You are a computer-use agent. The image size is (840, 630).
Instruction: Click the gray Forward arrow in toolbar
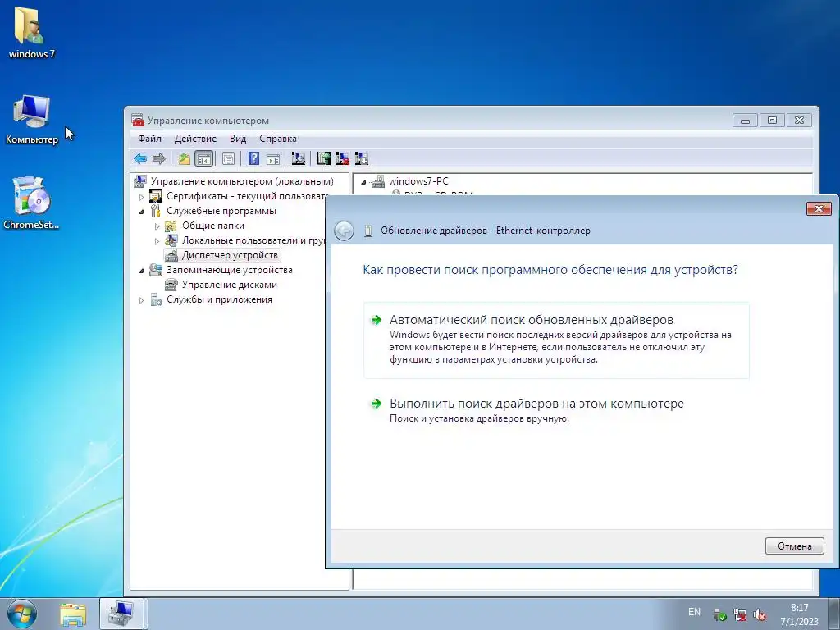[x=158, y=158]
